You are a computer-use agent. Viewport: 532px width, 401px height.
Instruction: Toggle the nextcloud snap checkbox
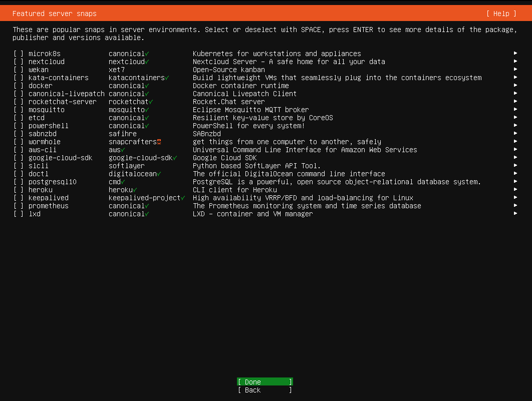point(19,62)
